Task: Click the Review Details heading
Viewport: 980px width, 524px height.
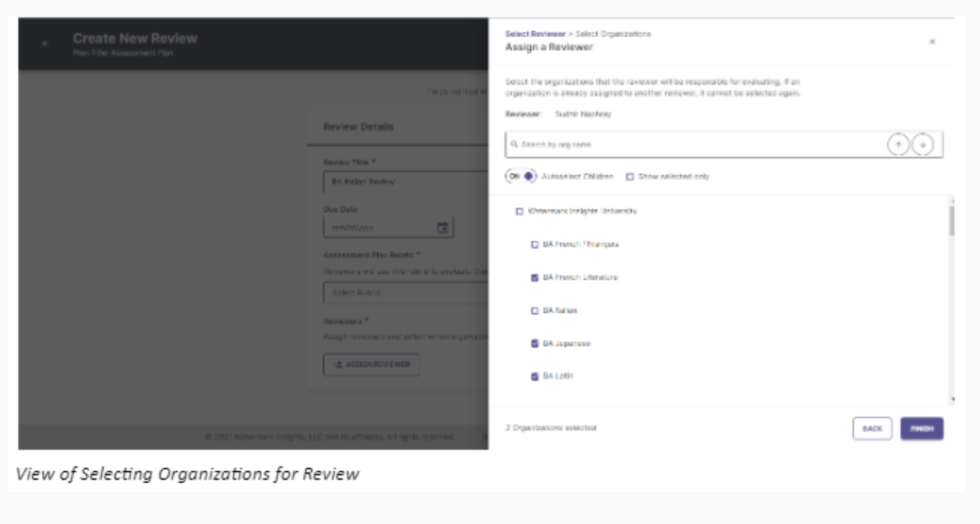Action: [358, 127]
